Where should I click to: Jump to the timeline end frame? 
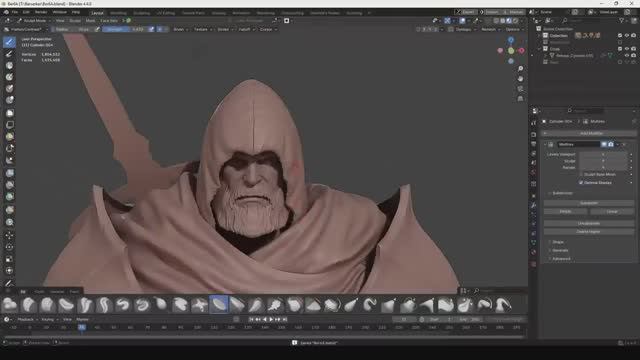tap(285, 319)
